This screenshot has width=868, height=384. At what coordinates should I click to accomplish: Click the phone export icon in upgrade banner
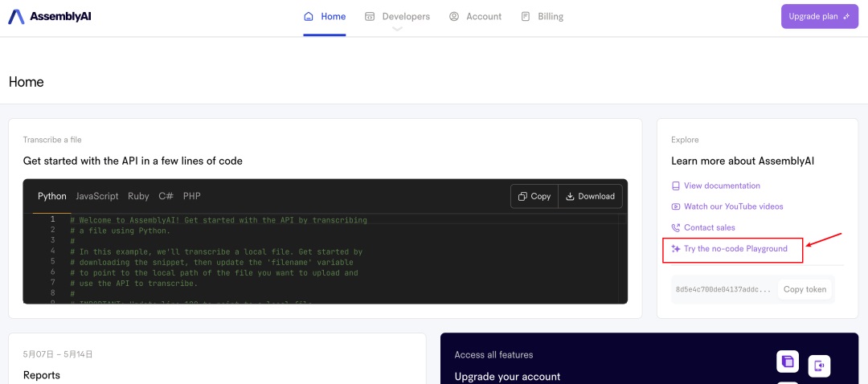pyautogui.click(x=819, y=366)
